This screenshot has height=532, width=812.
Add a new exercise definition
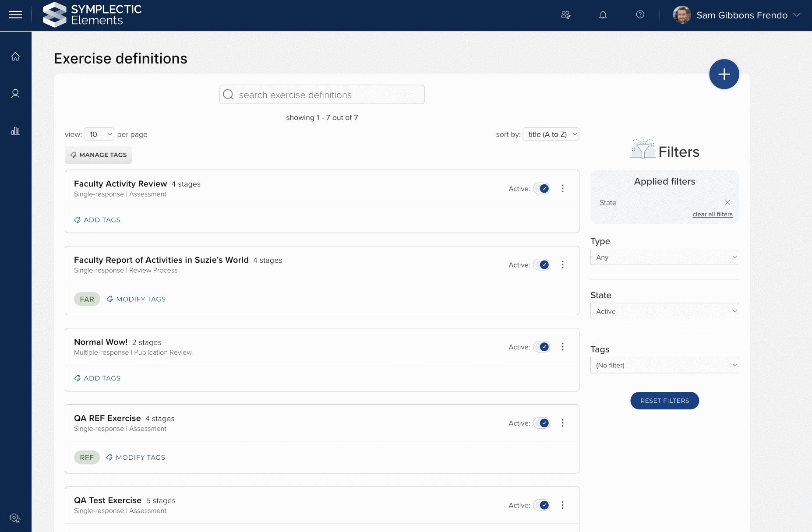point(724,74)
